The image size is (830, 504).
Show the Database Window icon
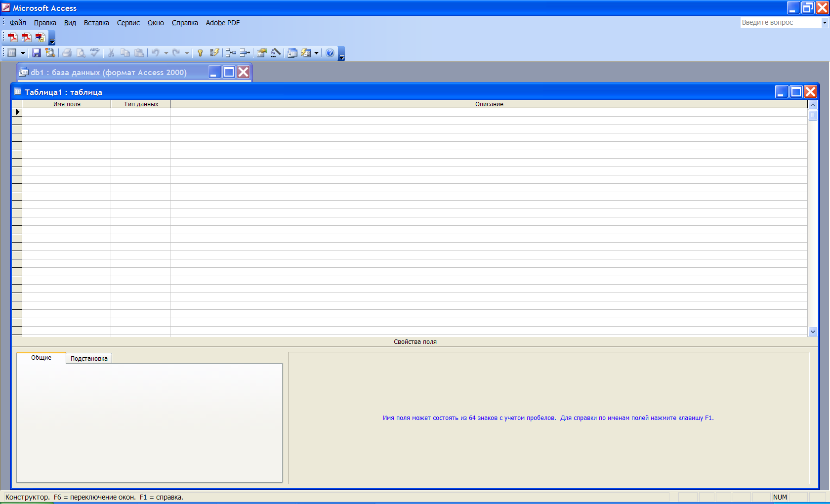pyautogui.click(x=292, y=53)
